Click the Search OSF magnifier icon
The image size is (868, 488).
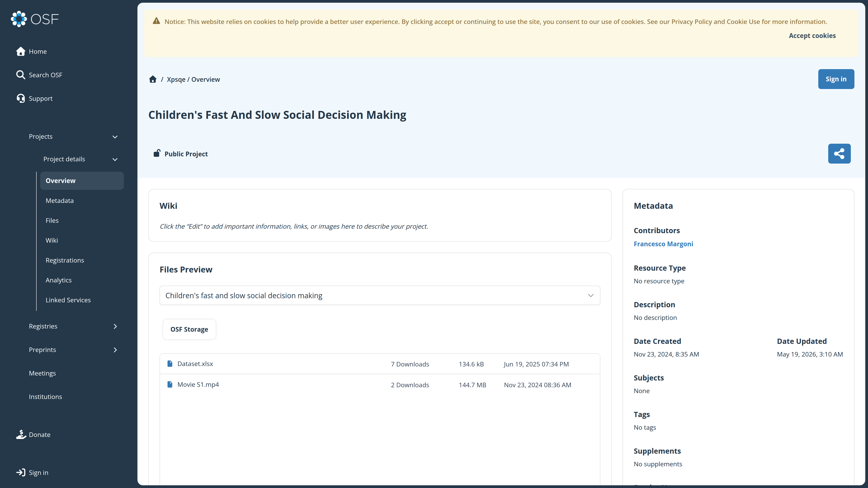[21, 75]
